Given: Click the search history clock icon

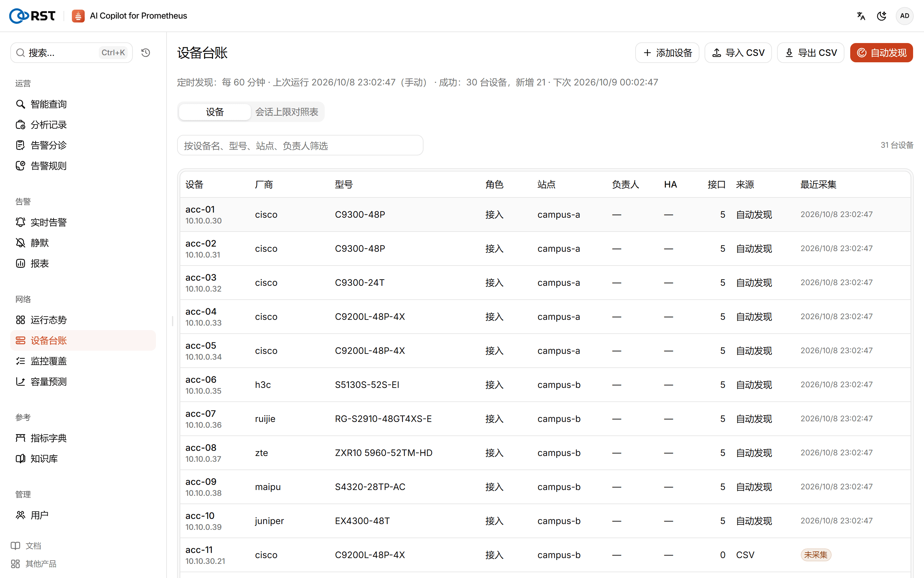Looking at the screenshot, I should point(145,53).
